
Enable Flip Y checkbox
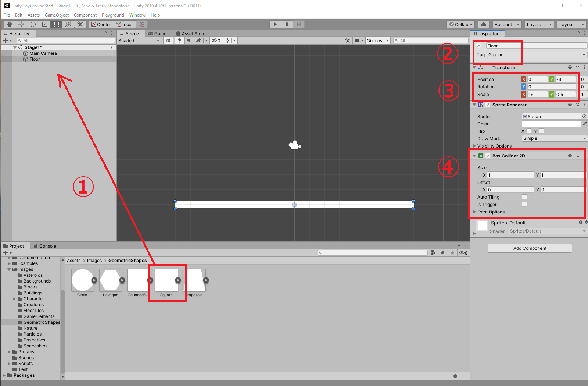click(541, 131)
